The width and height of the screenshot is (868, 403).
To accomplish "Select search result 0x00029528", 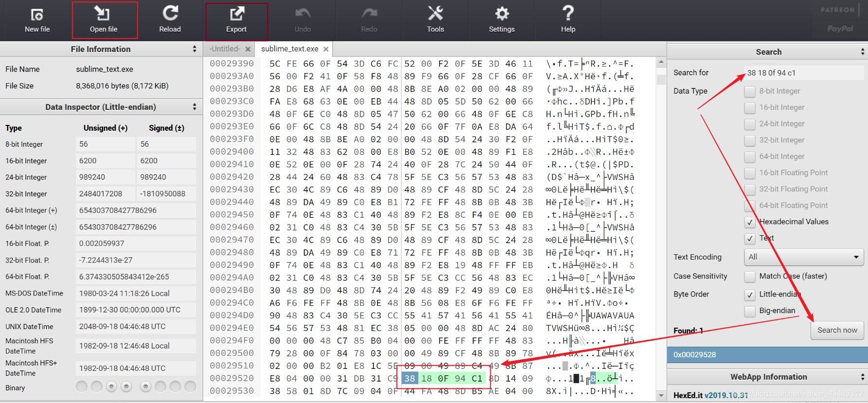I will (x=767, y=355).
